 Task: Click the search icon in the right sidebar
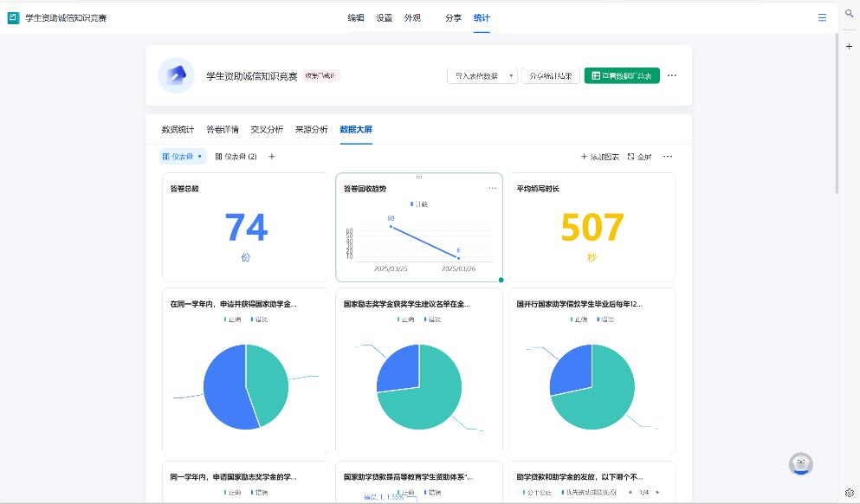pos(849,13)
